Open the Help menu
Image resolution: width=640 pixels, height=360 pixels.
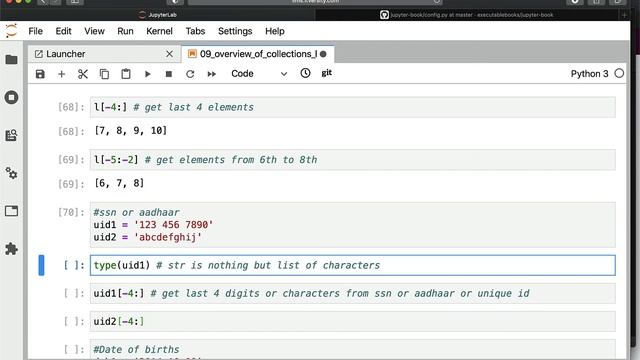tap(275, 31)
